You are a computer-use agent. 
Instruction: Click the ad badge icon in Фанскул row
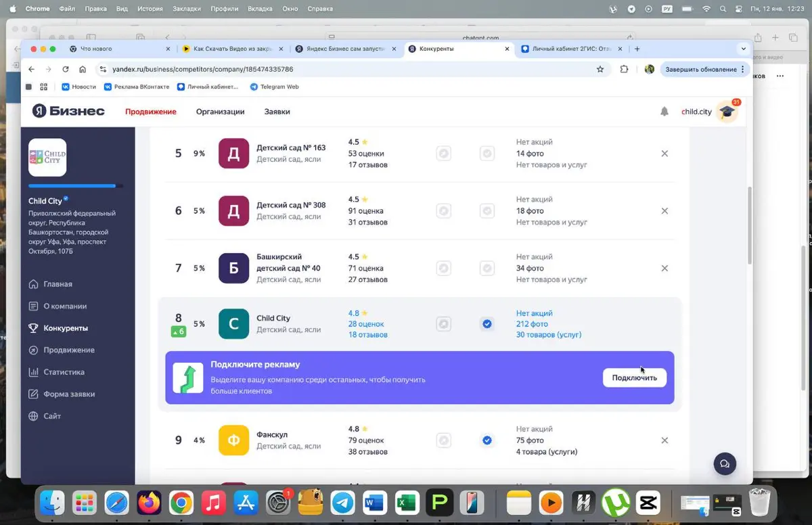click(x=443, y=440)
